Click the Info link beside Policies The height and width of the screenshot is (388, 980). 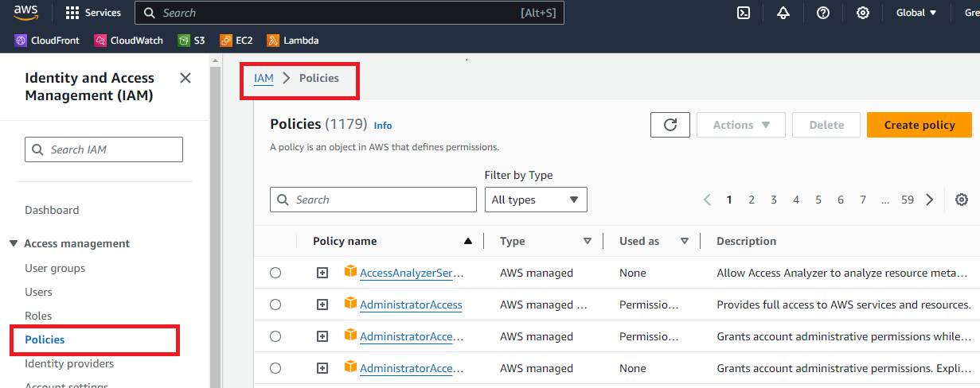point(383,125)
